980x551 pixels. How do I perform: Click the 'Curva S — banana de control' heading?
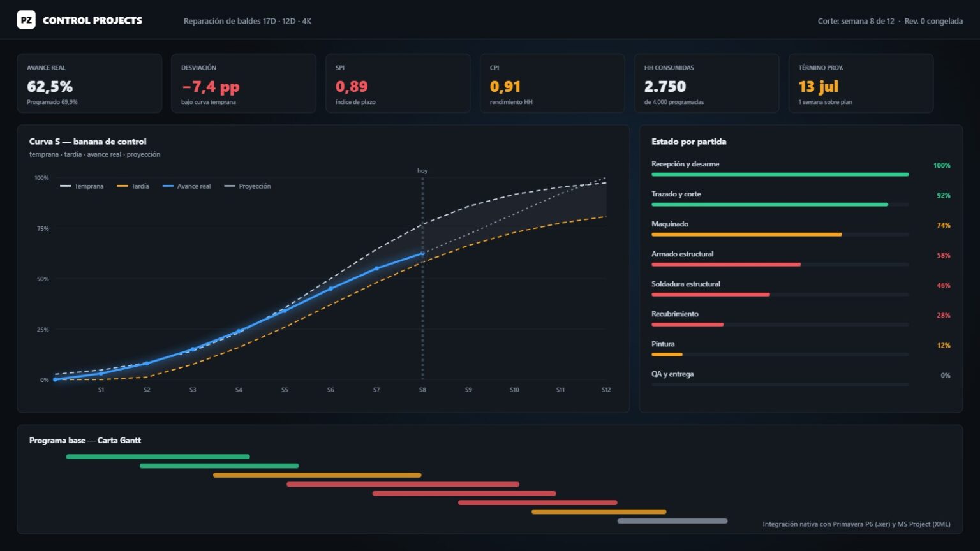coord(88,142)
